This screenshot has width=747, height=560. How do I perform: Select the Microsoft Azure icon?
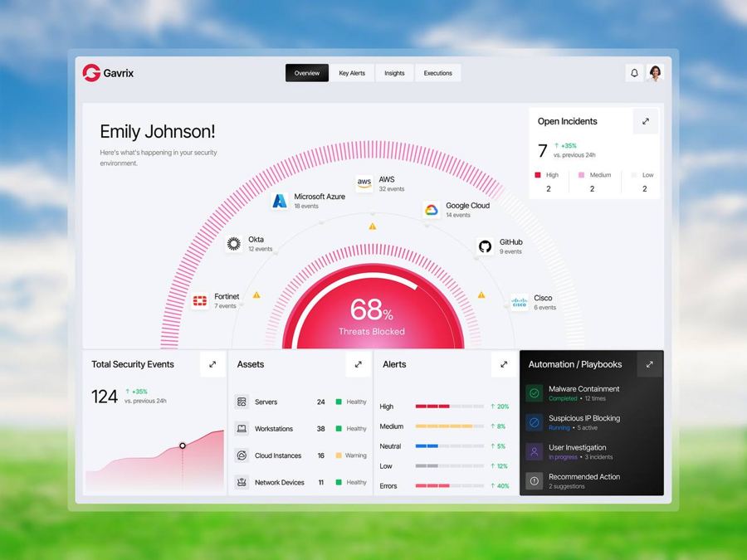coord(280,201)
